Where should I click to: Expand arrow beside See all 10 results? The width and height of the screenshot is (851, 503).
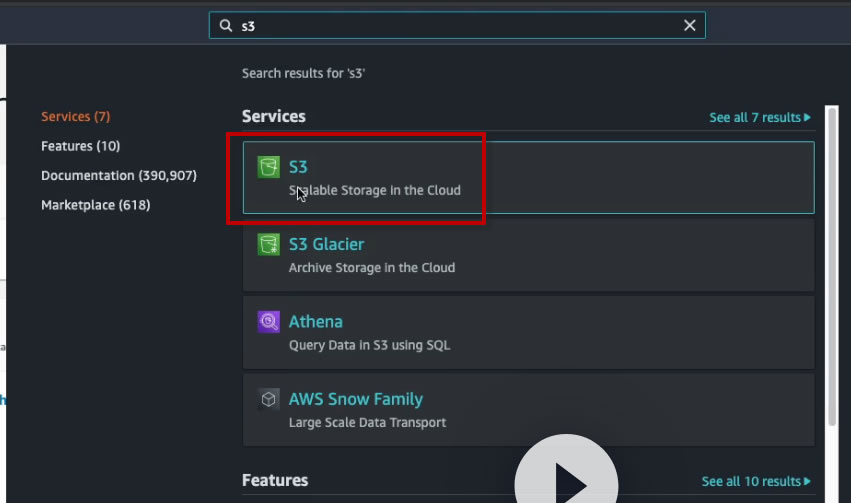pyautogui.click(x=807, y=482)
